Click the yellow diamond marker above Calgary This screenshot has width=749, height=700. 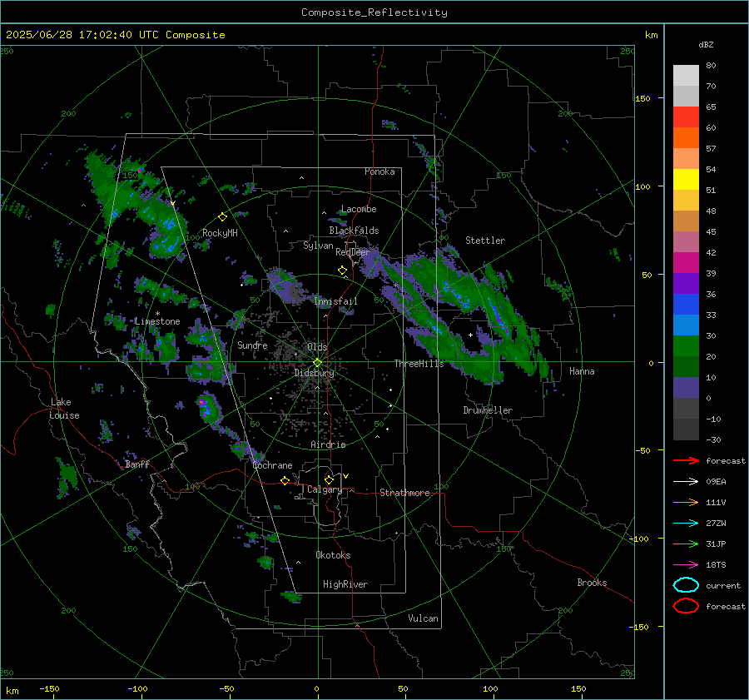click(329, 479)
